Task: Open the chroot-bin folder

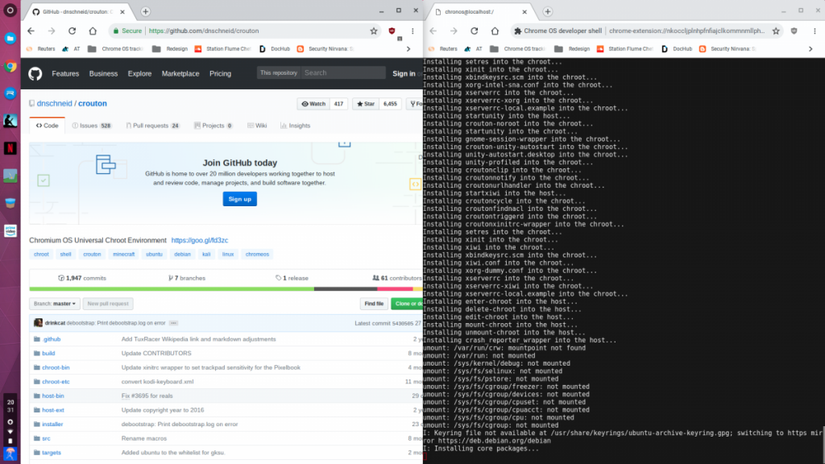Action: point(55,368)
